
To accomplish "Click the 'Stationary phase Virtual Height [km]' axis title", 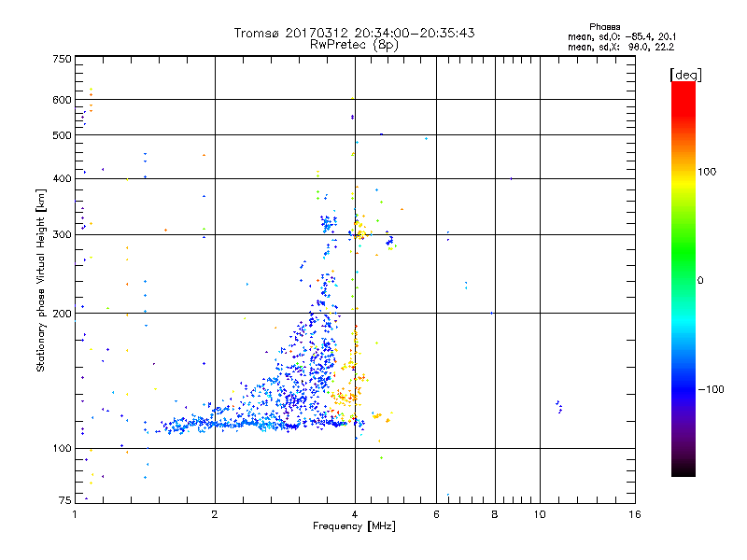I will 41,281.
